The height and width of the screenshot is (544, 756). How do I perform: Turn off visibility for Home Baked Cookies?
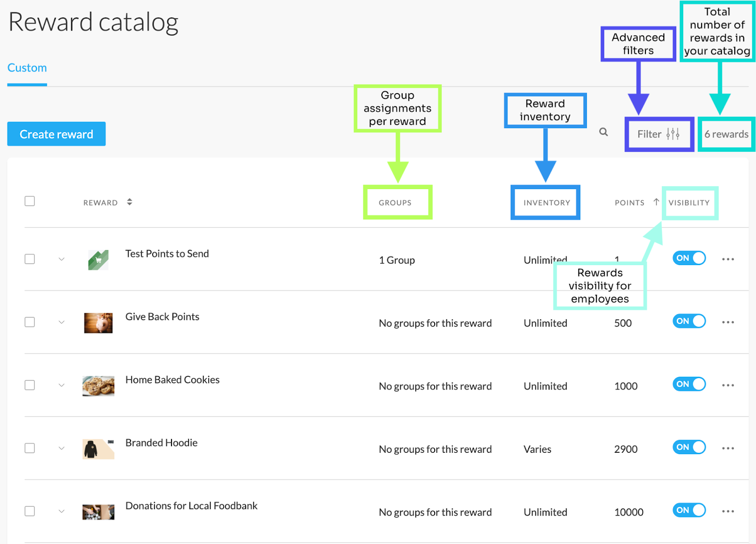[689, 384]
